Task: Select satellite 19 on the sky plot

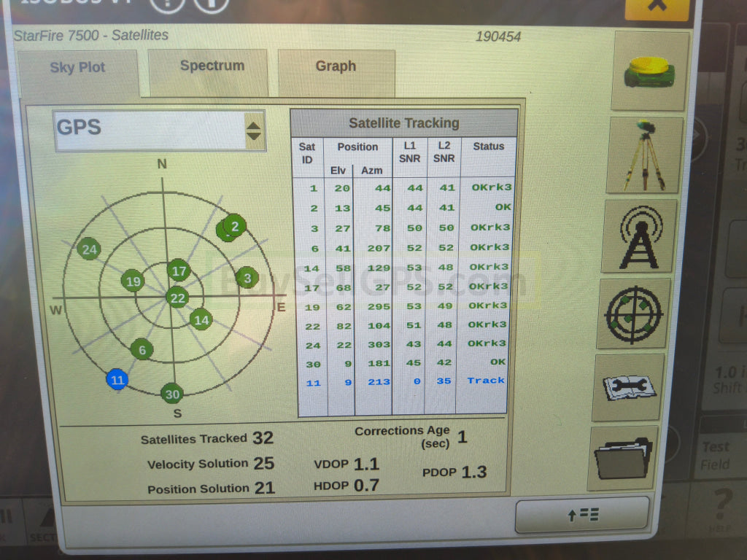Action: coord(133,281)
